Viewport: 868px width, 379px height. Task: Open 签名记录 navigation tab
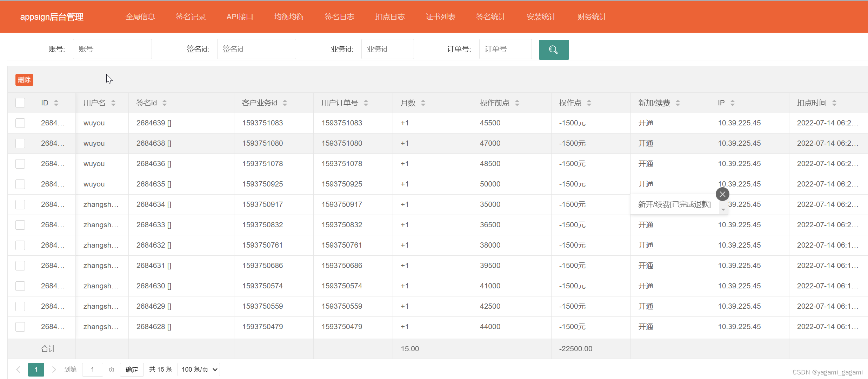click(x=191, y=17)
